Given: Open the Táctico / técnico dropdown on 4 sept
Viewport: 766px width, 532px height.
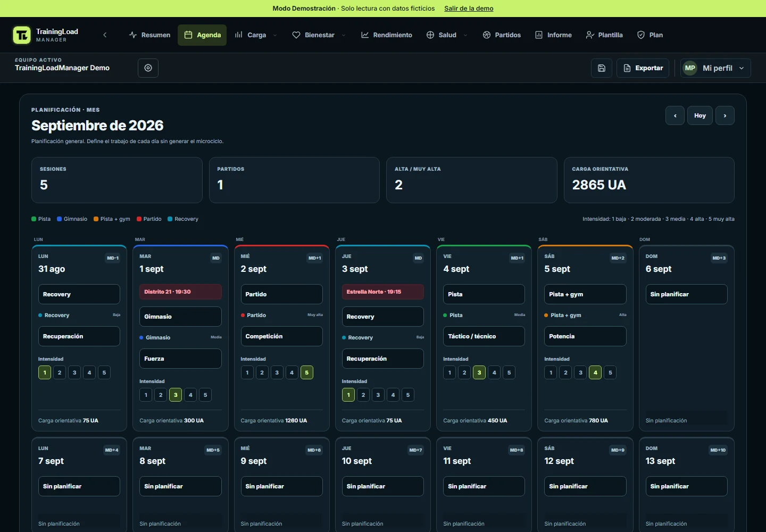Looking at the screenshot, I should (484, 336).
